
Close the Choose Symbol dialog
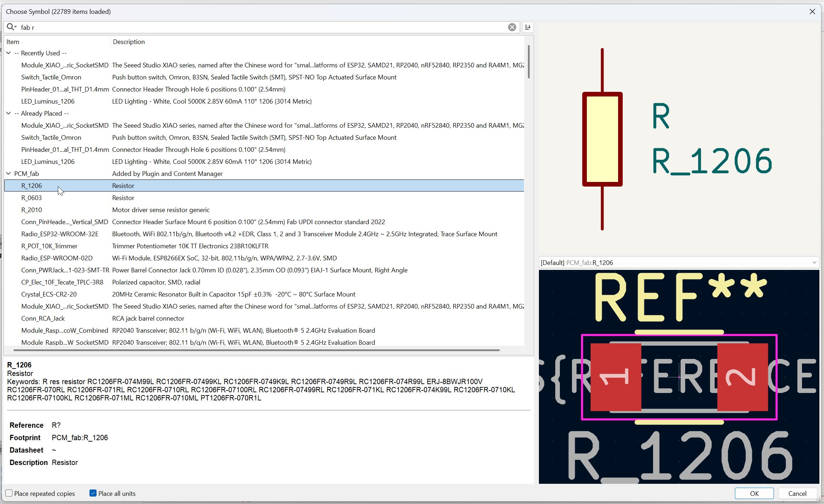tap(812, 12)
